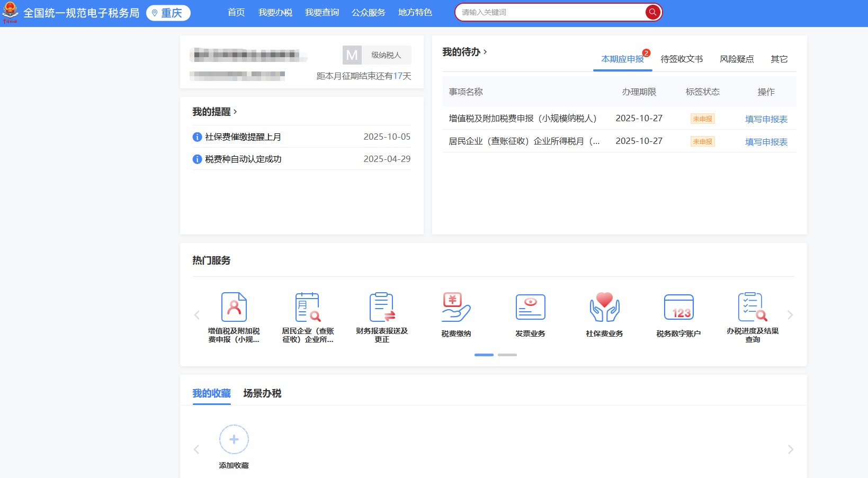Click the 2025-10-05 reminder date
868x478 pixels.
387,137
